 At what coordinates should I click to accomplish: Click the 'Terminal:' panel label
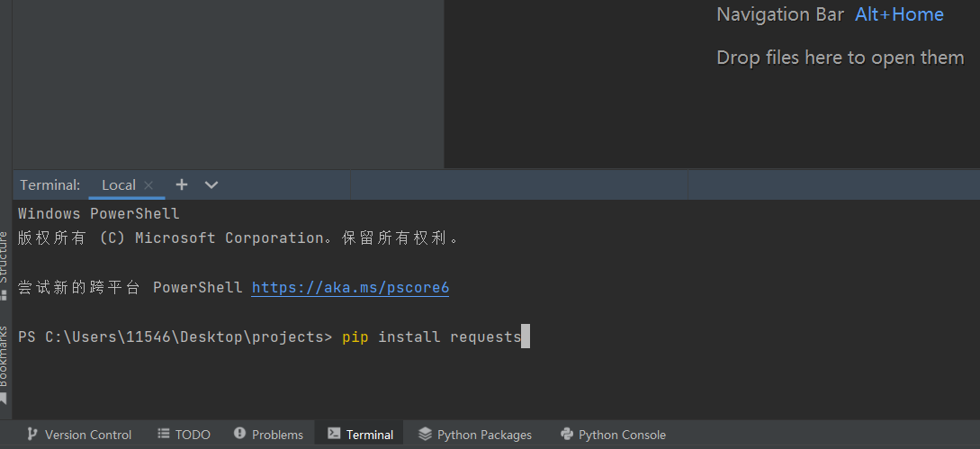[50, 185]
